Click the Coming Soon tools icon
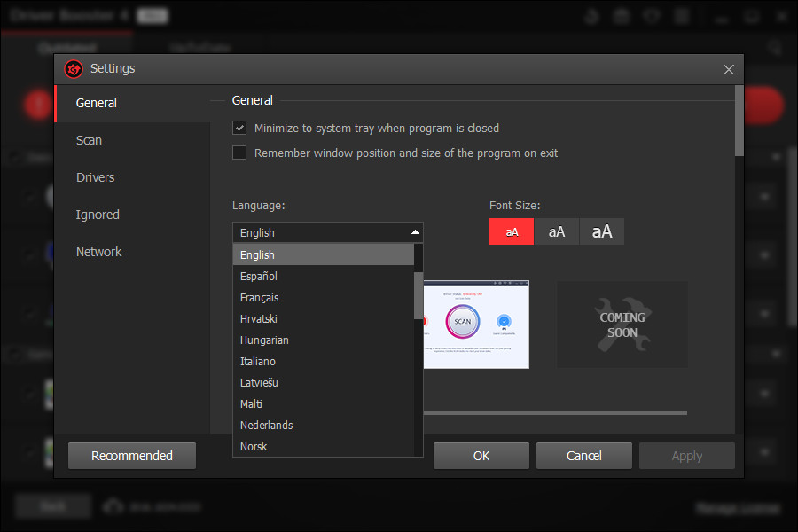The height and width of the screenshot is (532, 798). click(622, 324)
